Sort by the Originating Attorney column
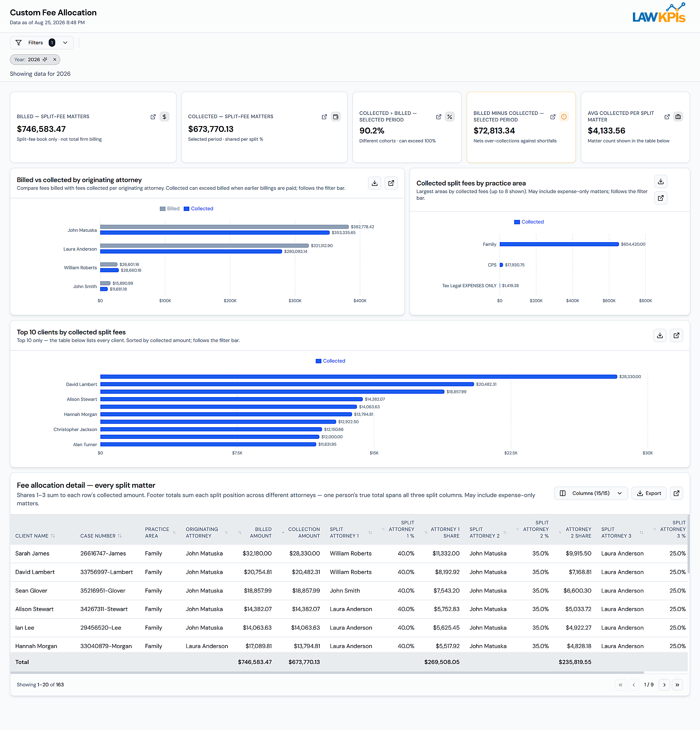Screen dimensions: 700x730 tap(207, 532)
